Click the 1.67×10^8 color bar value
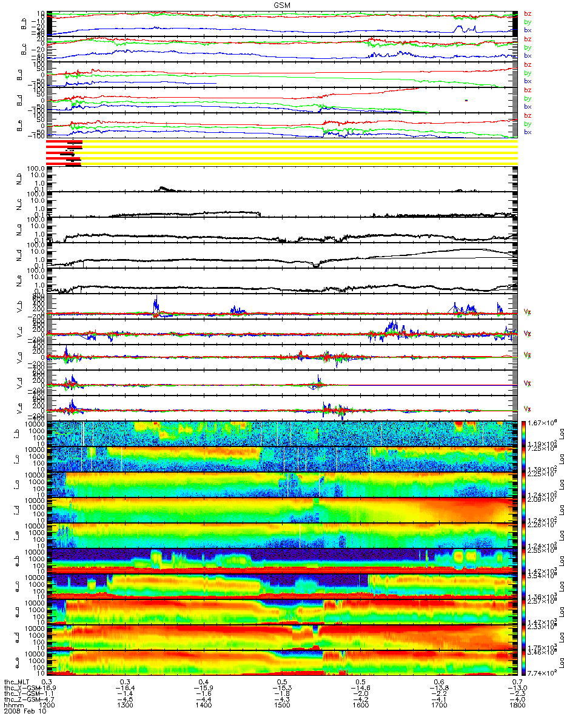The image size is (564, 728). [542, 422]
